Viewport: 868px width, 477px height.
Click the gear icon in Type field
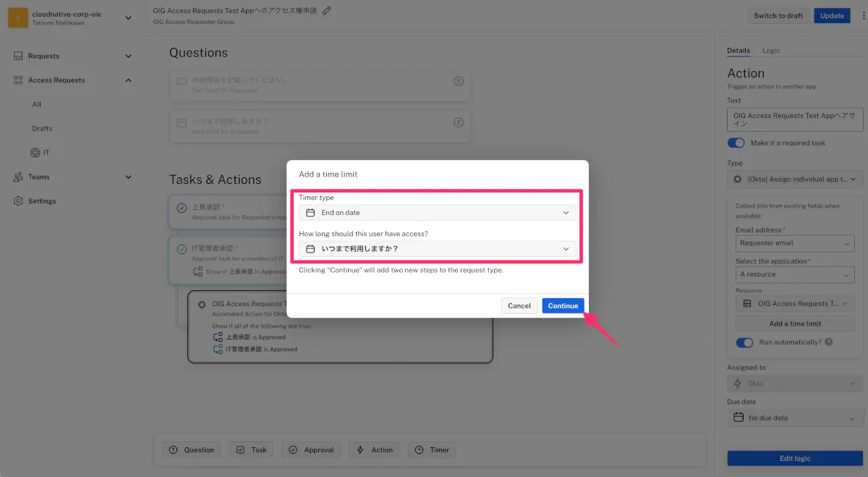(x=738, y=178)
